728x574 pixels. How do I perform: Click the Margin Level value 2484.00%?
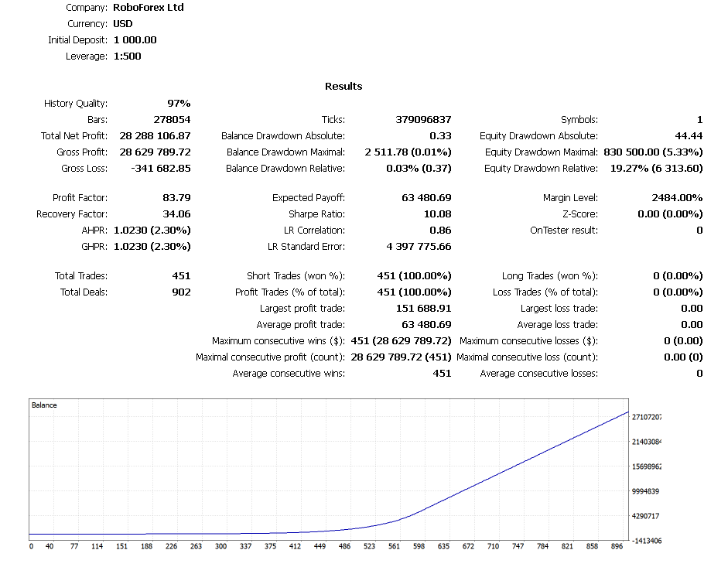click(677, 198)
